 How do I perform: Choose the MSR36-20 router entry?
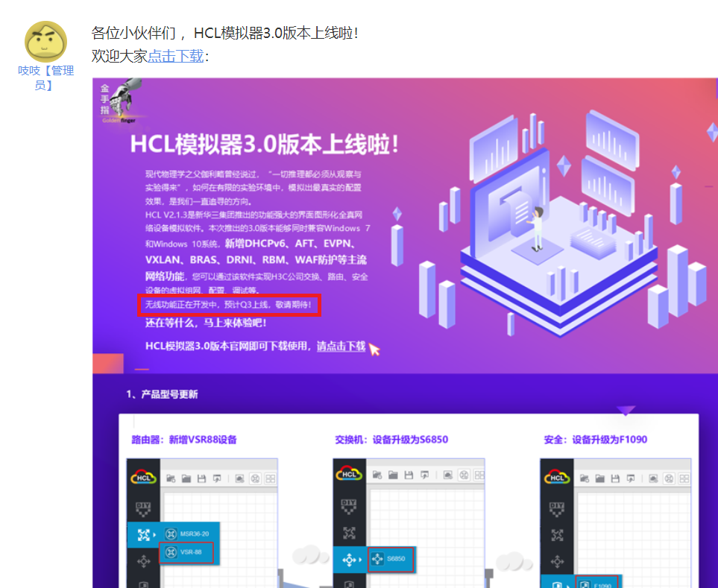(x=189, y=534)
